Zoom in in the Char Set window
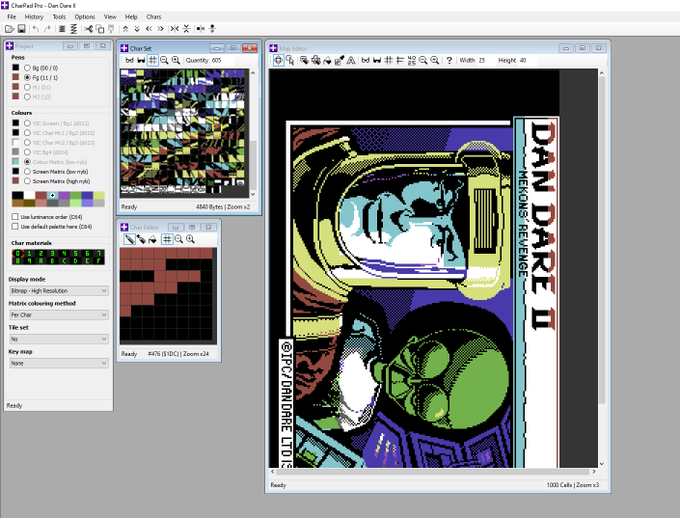This screenshot has width=680, height=518. click(176, 60)
